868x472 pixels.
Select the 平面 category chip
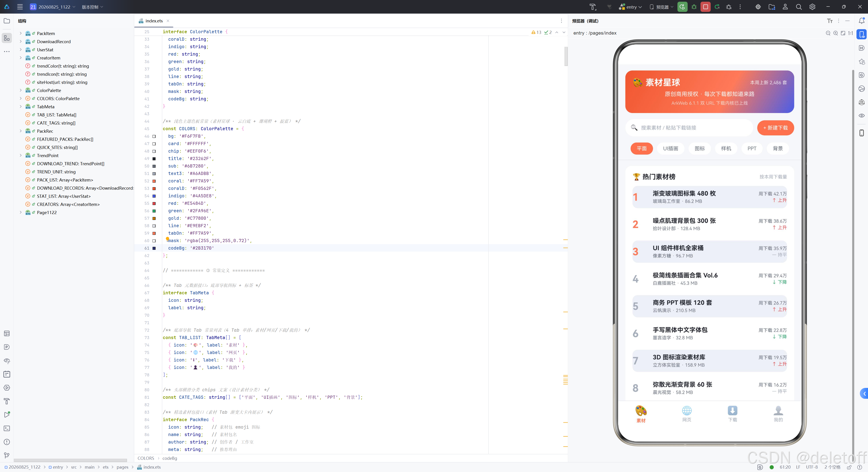point(642,149)
